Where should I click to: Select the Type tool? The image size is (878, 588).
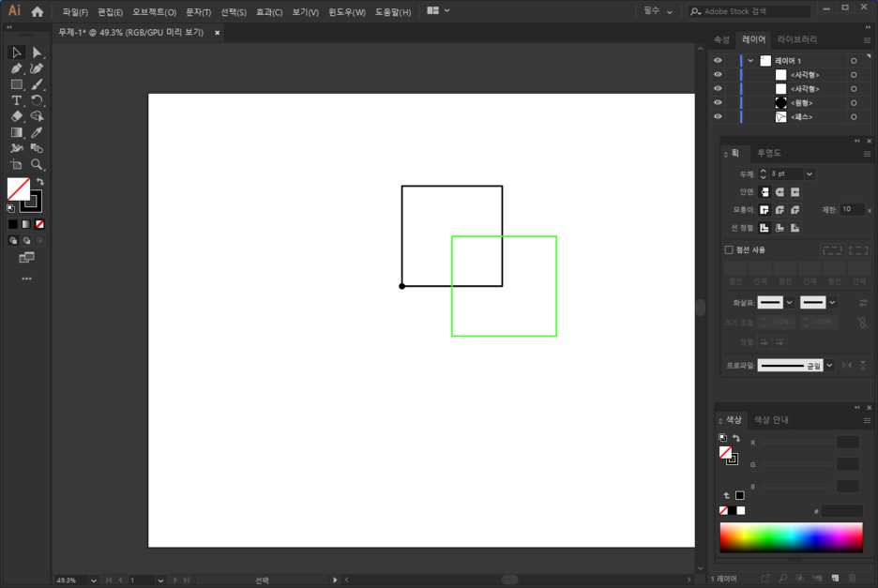tap(16, 100)
